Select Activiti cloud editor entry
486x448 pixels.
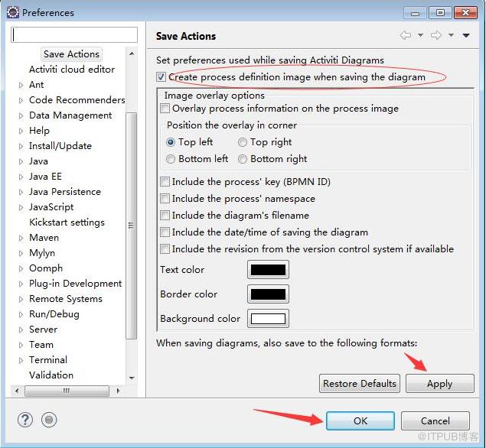click(x=72, y=69)
